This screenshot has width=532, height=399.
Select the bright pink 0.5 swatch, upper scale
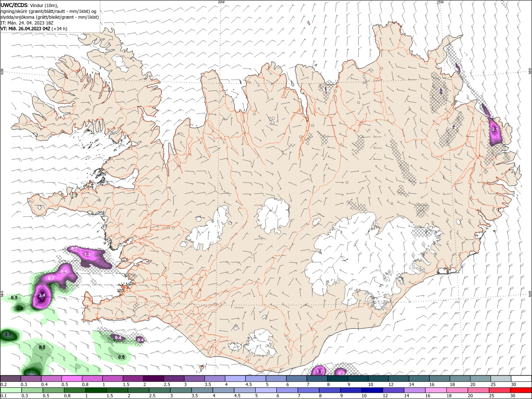pos(72,379)
